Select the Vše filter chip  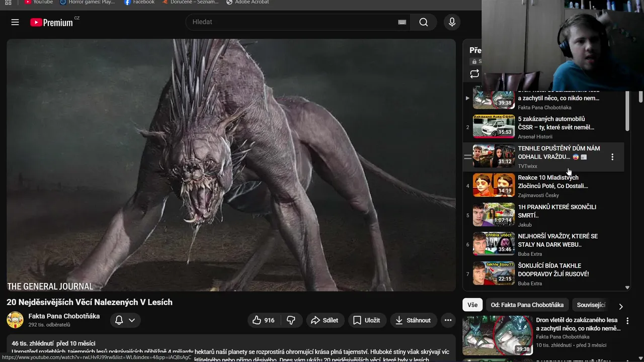[472, 305]
